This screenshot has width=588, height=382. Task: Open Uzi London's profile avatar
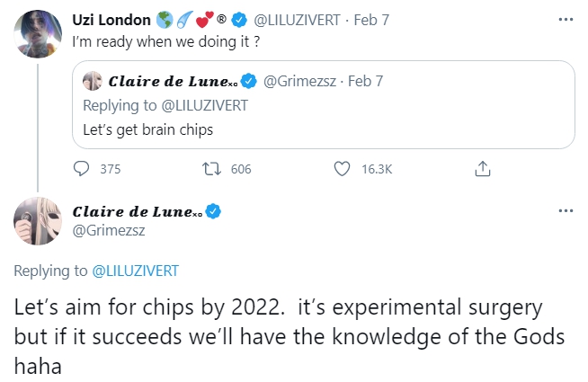37,33
